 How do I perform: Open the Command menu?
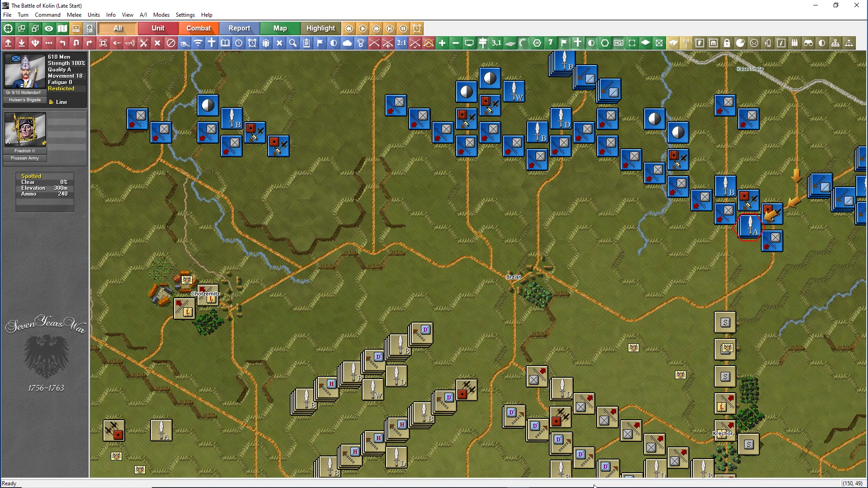click(47, 15)
